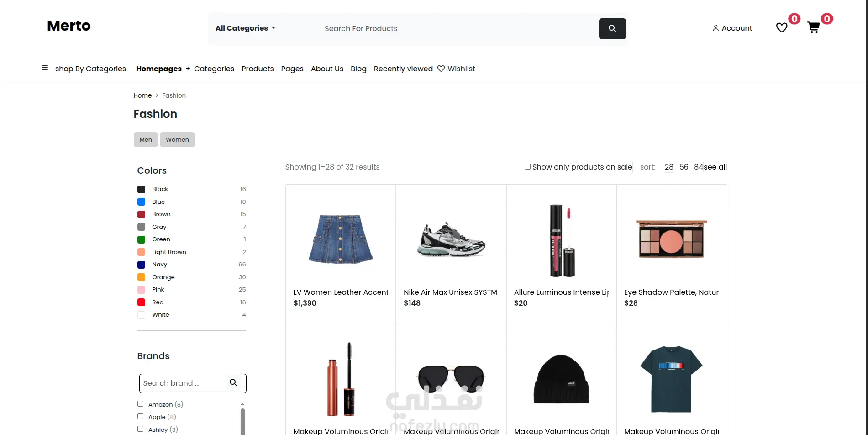Image resolution: width=868 pixels, height=435 pixels.
Task: Open Nike Air Max Unisex SYSTM title
Action: pos(450,292)
